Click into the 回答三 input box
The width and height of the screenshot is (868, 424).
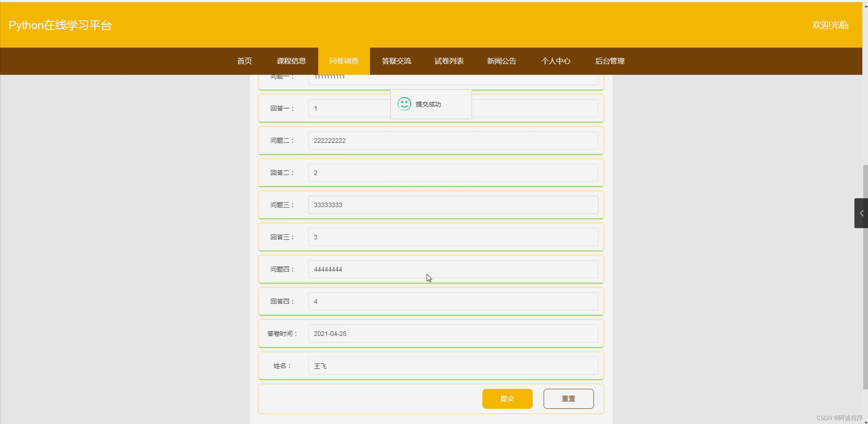tap(453, 237)
